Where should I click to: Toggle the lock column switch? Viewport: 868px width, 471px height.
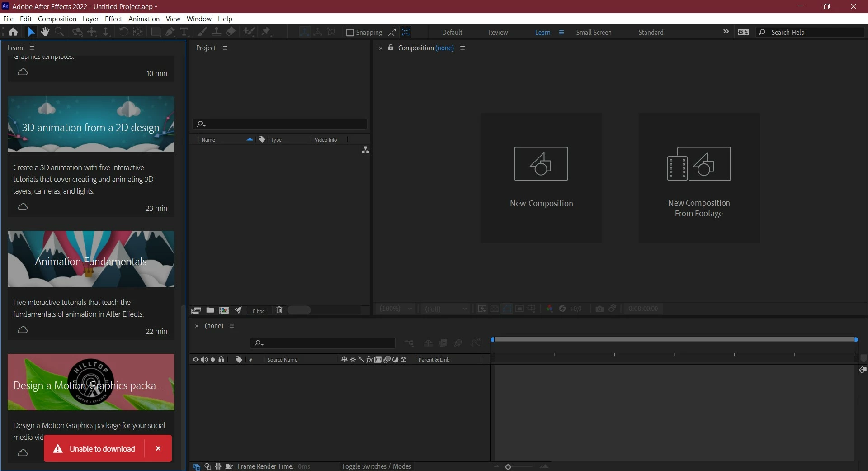[222, 360]
